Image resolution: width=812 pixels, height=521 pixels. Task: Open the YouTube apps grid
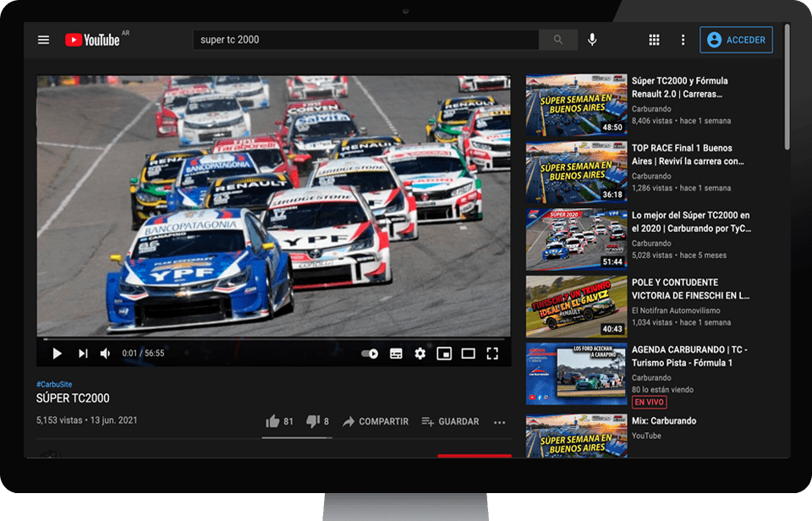654,40
